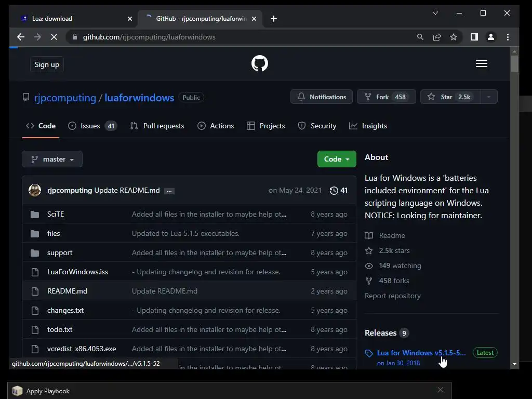Click the repository icon beside rjpcomputing

point(26,97)
